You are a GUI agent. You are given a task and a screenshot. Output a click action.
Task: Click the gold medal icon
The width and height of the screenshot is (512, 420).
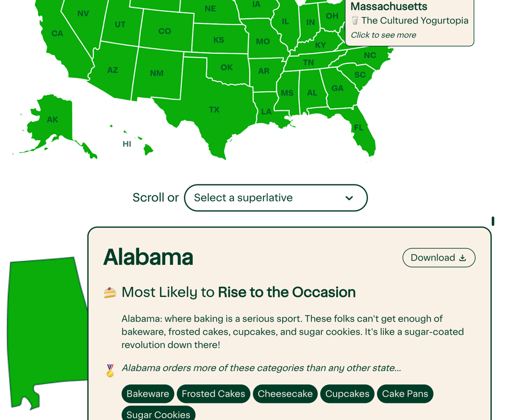[x=110, y=370]
